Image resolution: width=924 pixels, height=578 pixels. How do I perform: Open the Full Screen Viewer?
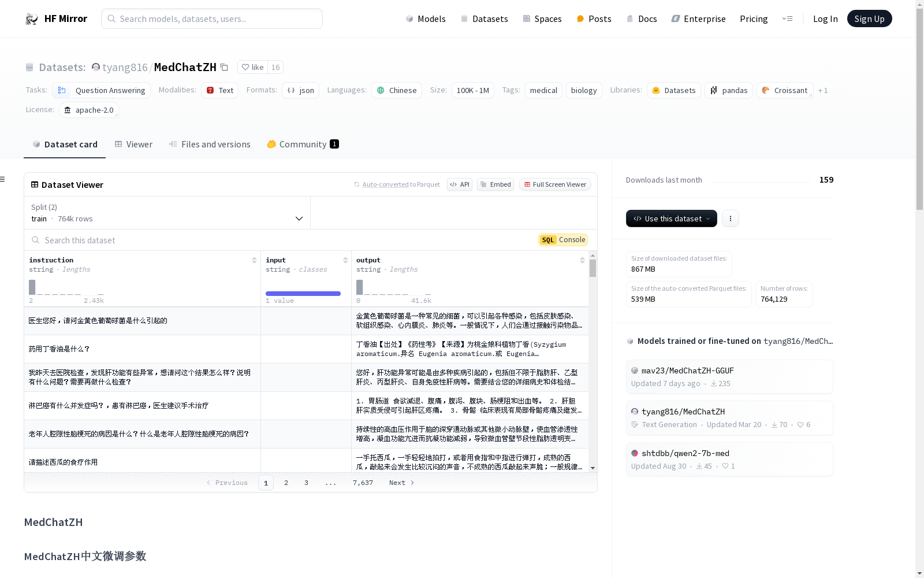click(x=555, y=184)
